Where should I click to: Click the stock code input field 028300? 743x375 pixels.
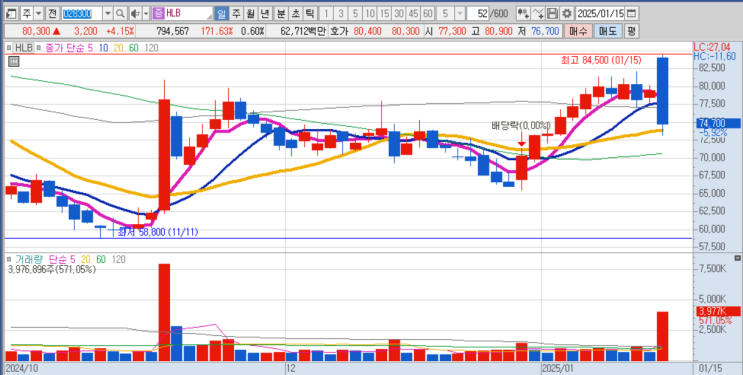(x=81, y=13)
